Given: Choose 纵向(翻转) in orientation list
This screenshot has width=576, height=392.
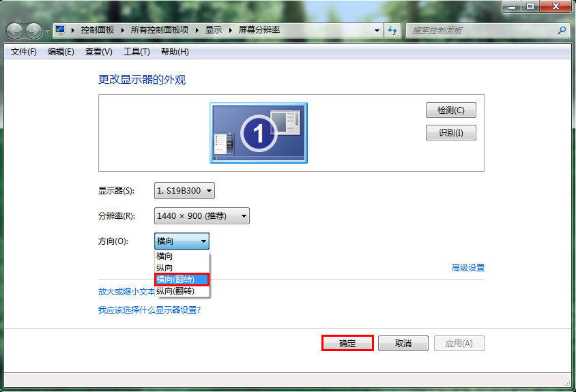Looking at the screenshot, I should (x=182, y=291).
